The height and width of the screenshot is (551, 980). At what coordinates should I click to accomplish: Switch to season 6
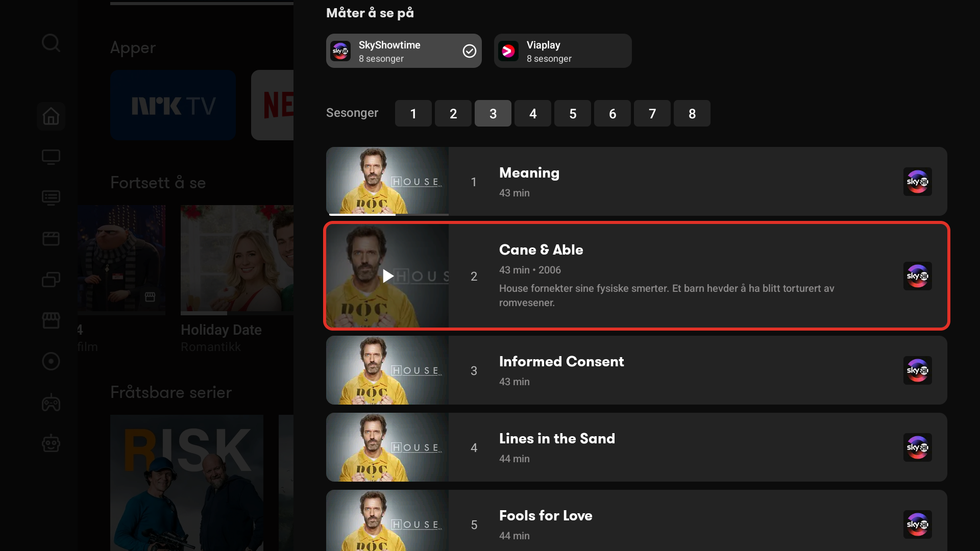tap(612, 113)
